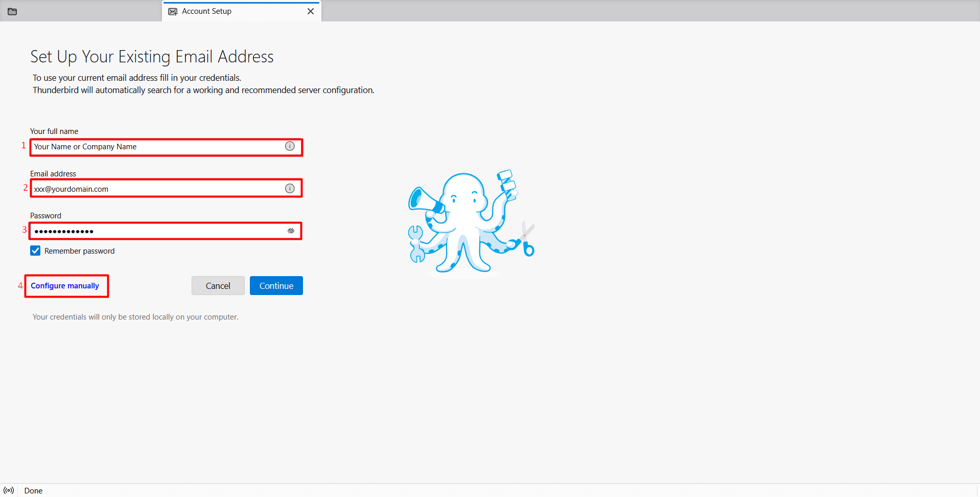Click the 'Your full name' label
The height and width of the screenshot is (497, 980).
coord(54,131)
